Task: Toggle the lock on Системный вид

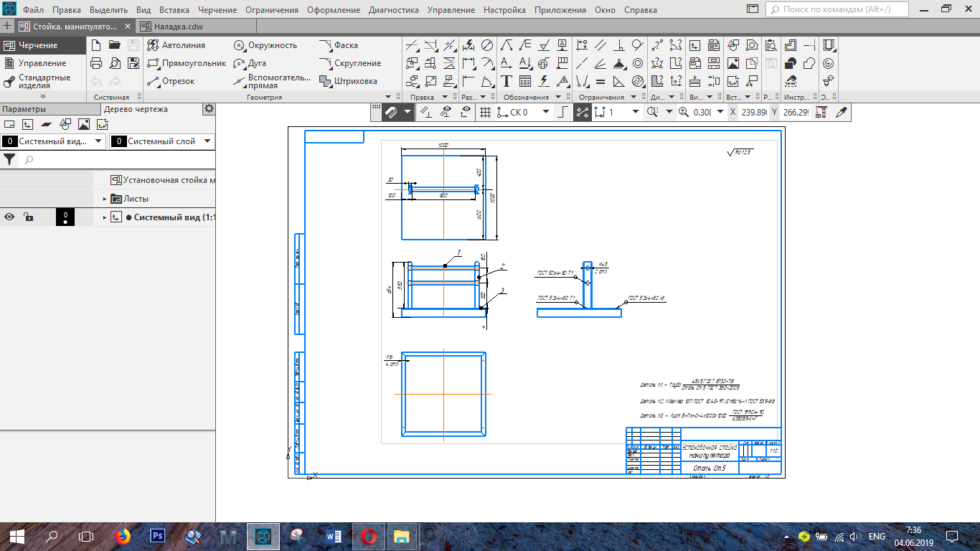Action: pyautogui.click(x=27, y=217)
